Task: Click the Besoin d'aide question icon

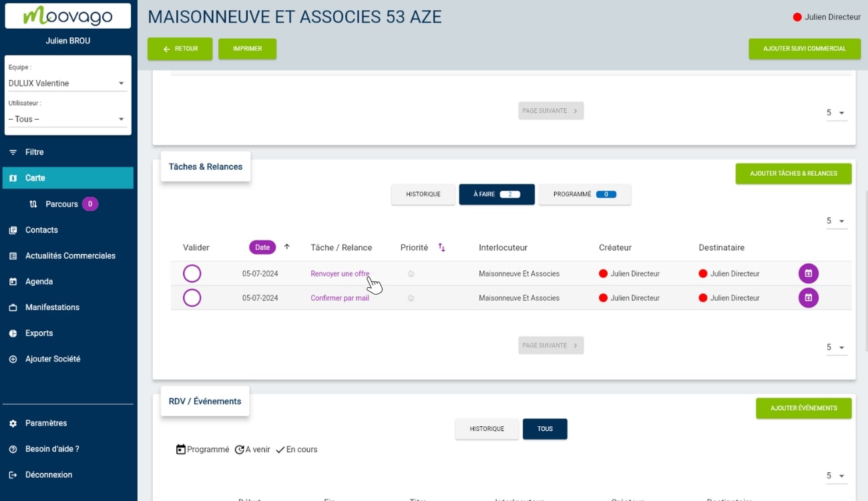Action: pyautogui.click(x=13, y=450)
